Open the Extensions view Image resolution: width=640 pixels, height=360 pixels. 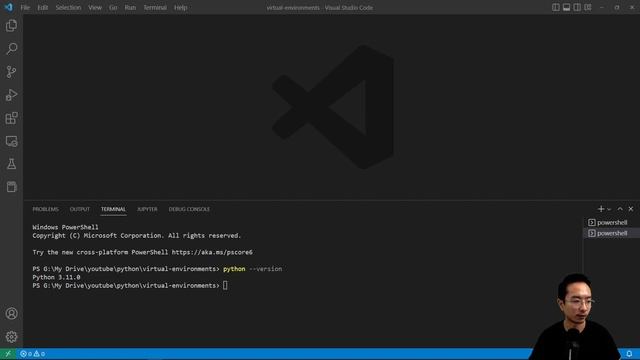pos(11,118)
